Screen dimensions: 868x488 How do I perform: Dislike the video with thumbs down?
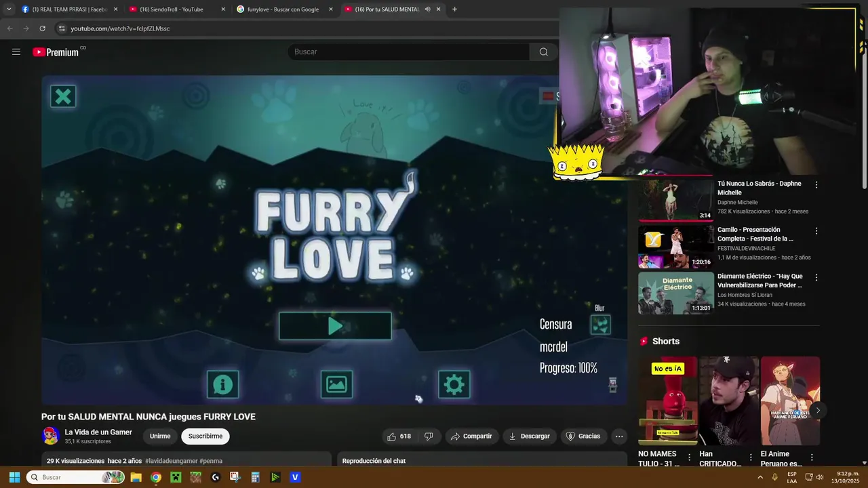pos(429,436)
